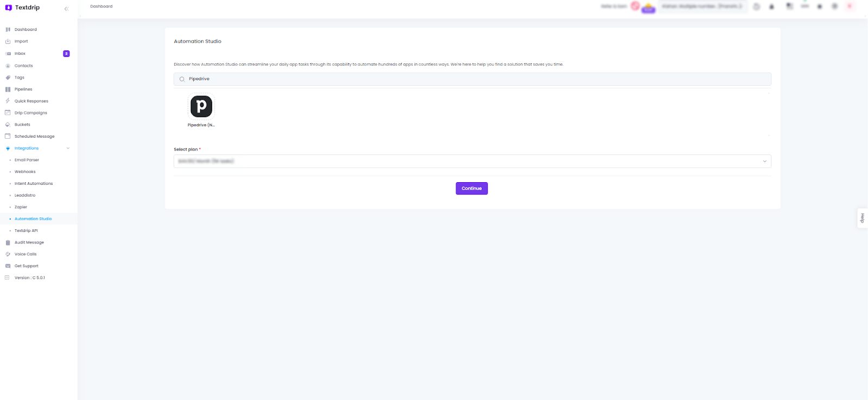Click the Voice Calls phone icon
The height and width of the screenshot is (400, 868).
coord(8,254)
